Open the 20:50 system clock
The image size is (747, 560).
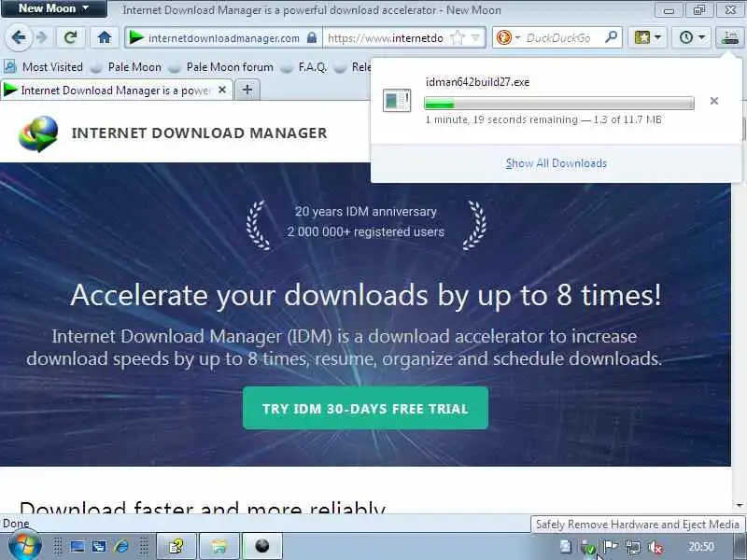(x=701, y=547)
